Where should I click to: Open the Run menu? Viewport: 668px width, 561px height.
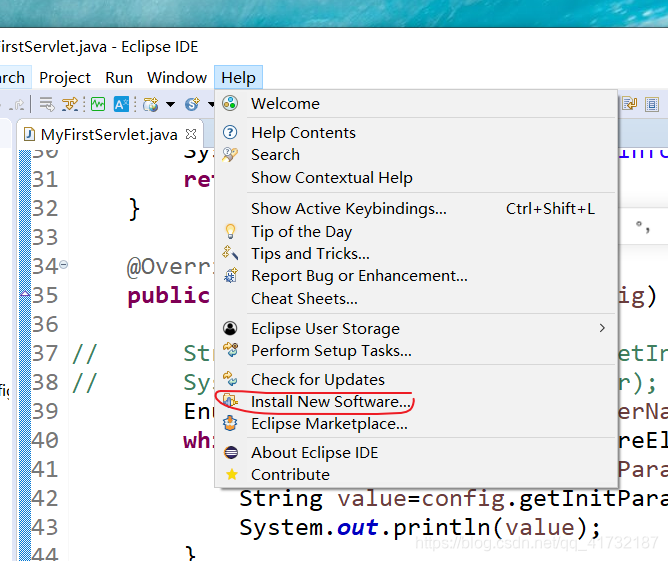[119, 78]
